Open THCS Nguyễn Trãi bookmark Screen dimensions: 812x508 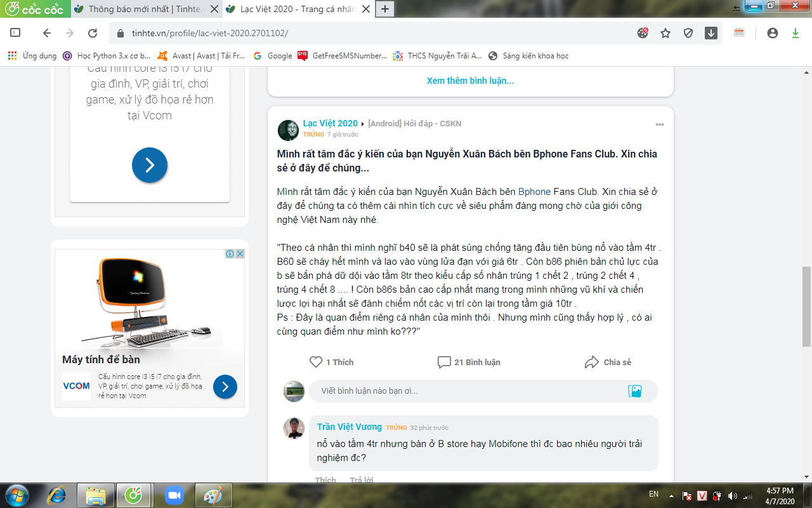point(438,56)
